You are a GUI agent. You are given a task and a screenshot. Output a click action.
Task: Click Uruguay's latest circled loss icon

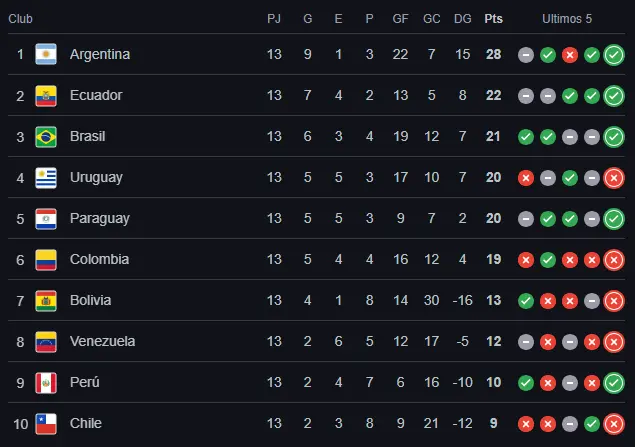point(614,178)
